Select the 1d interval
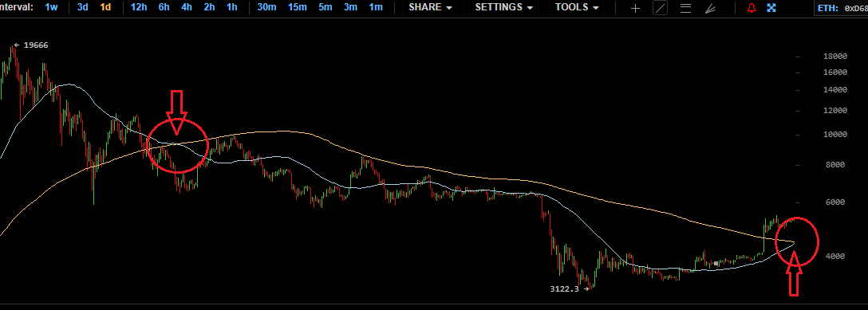 105,7
